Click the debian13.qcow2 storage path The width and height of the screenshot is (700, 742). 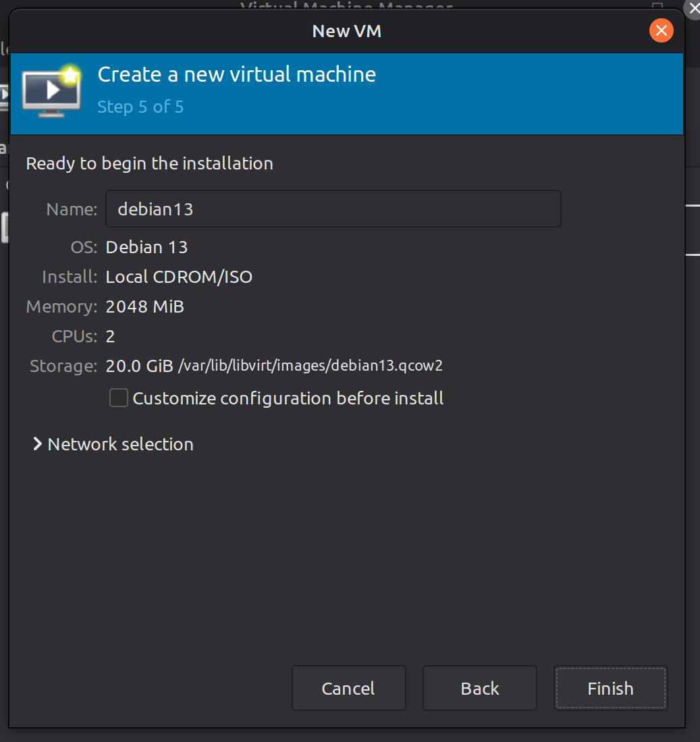[x=310, y=366]
